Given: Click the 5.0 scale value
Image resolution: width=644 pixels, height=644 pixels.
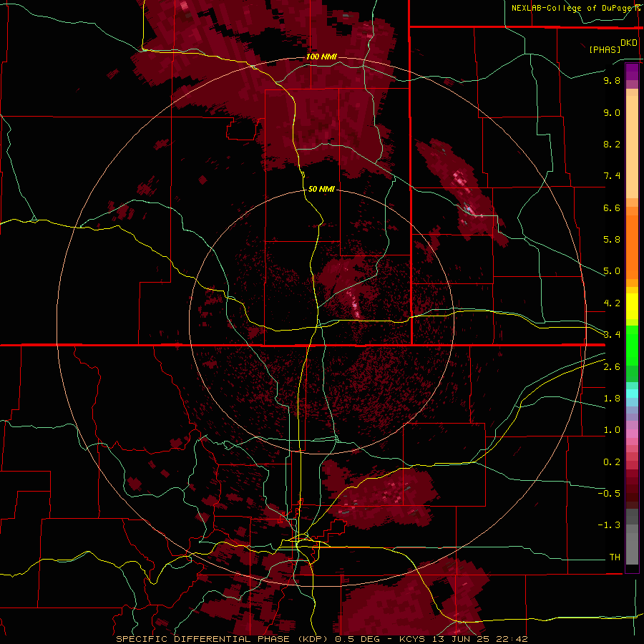Looking at the screenshot, I should tap(612, 271).
